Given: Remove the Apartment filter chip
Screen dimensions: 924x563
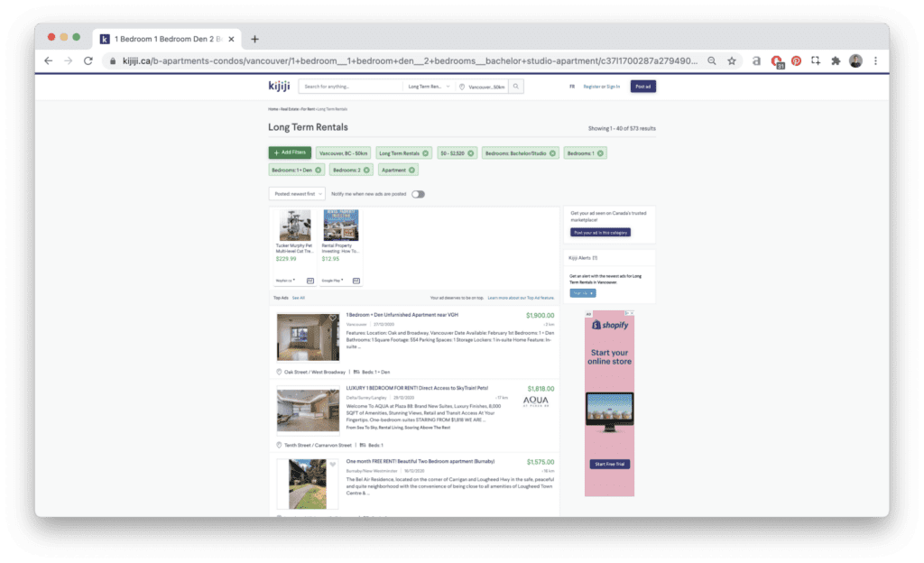Looking at the screenshot, I should click(412, 170).
